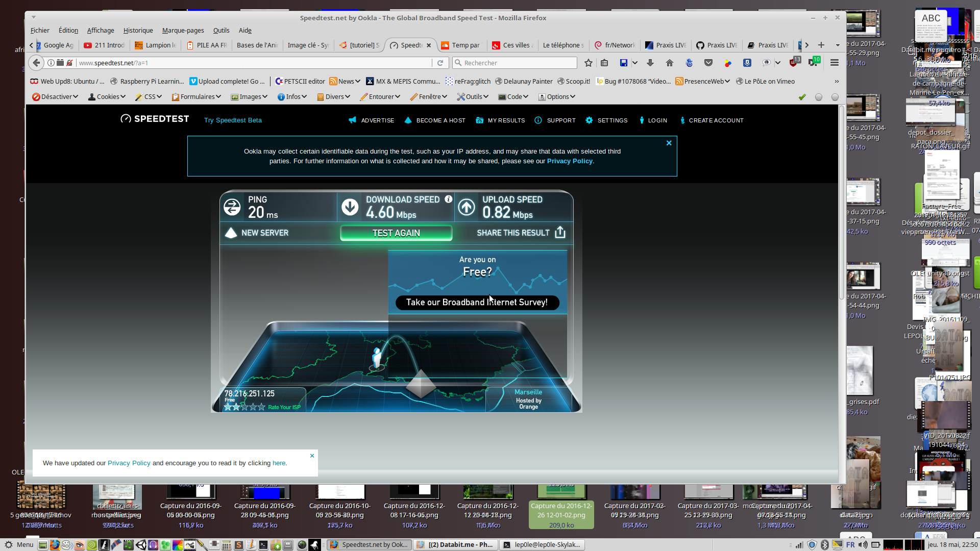The width and height of the screenshot is (980, 551).
Task: Bookmark this page with star icon
Action: coord(589,63)
